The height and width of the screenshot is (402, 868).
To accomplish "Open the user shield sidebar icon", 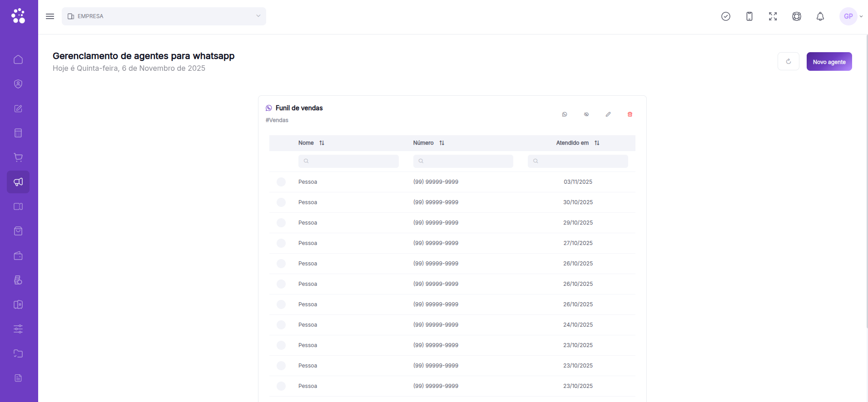I will (x=18, y=84).
